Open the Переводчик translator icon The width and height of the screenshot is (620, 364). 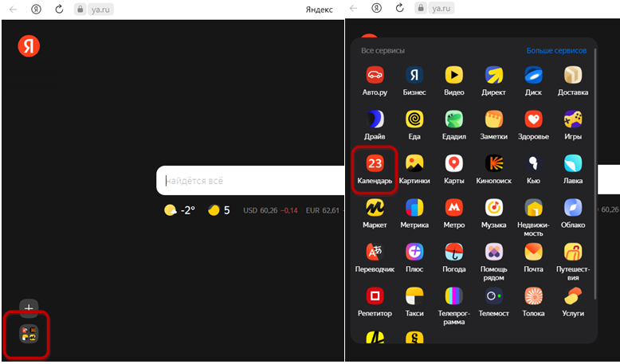click(375, 252)
